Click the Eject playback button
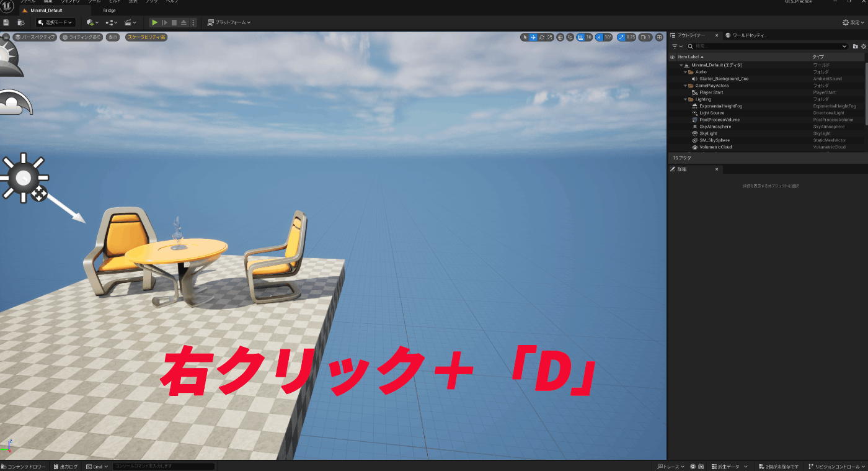This screenshot has width=868, height=471. pyautogui.click(x=184, y=22)
